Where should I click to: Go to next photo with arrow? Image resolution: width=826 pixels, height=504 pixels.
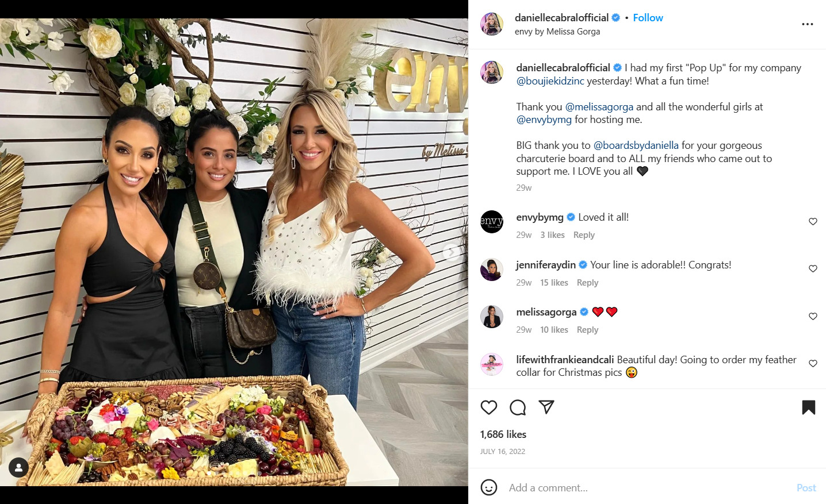tap(452, 252)
